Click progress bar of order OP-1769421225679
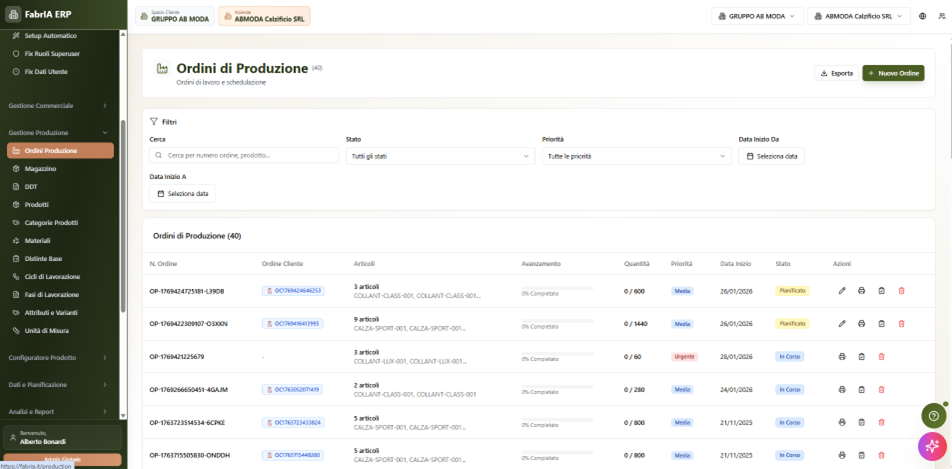 coord(557,354)
